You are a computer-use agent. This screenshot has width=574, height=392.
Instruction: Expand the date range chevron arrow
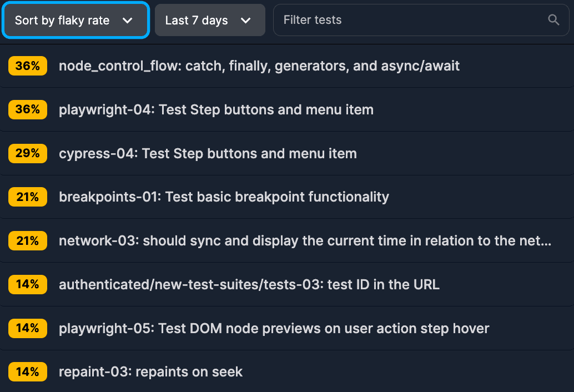(x=246, y=20)
